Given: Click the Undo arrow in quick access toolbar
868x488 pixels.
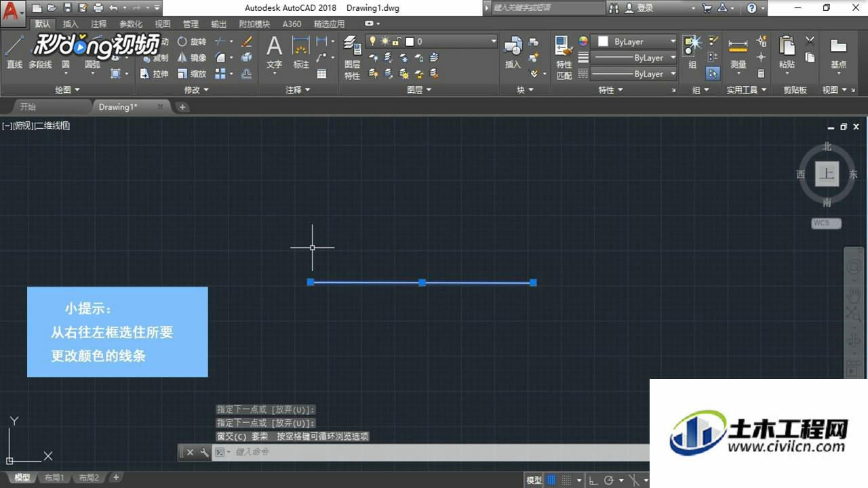Looking at the screenshot, I should 113,8.
